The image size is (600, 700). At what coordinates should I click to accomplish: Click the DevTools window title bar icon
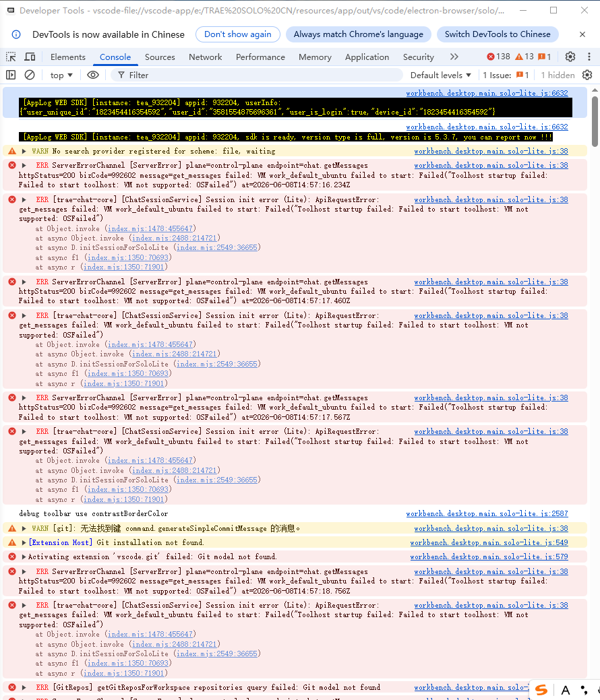10,10
